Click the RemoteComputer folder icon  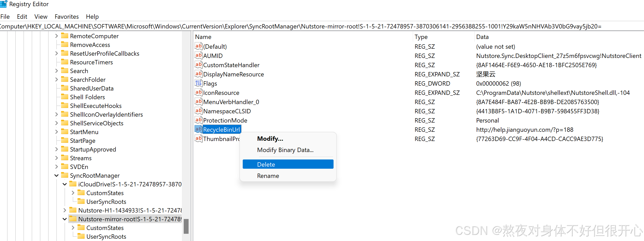[x=65, y=36]
